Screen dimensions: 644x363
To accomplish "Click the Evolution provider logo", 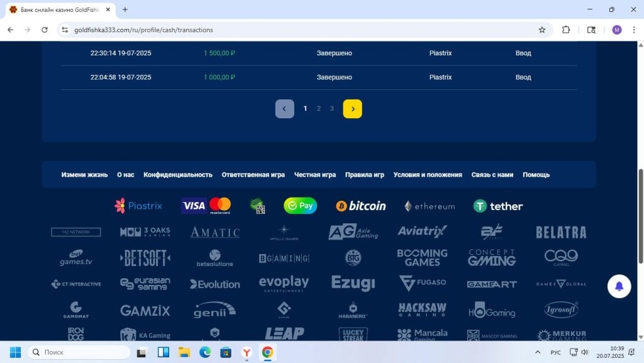I will pyautogui.click(x=215, y=284).
